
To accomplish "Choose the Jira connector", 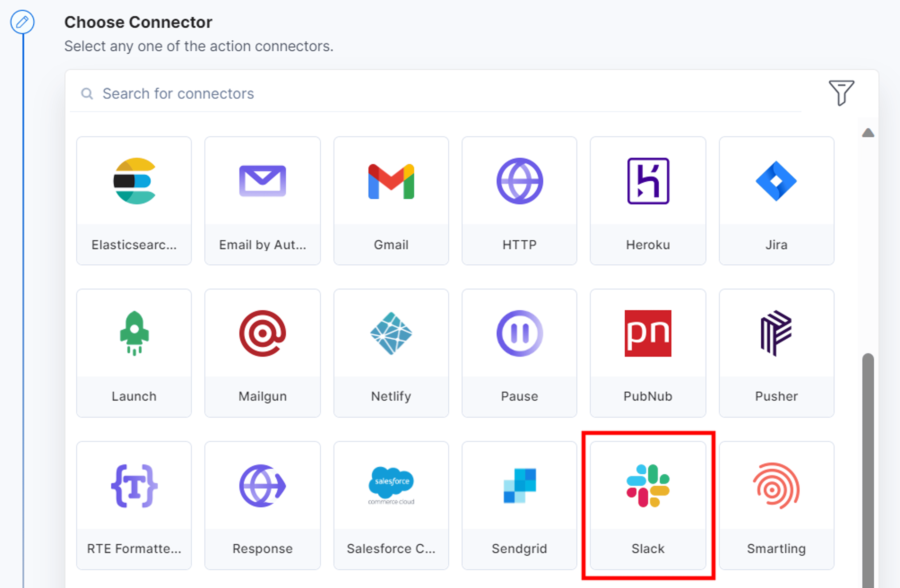I will click(x=776, y=201).
